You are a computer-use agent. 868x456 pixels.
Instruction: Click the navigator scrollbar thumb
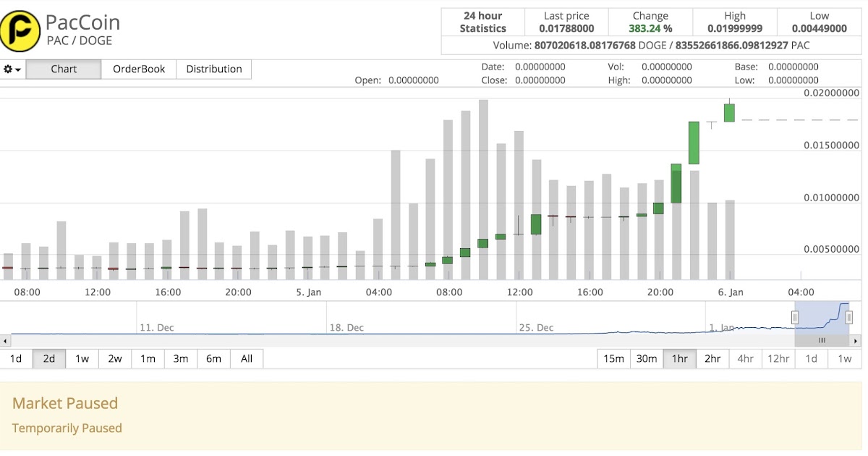click(x=822, y=340)
